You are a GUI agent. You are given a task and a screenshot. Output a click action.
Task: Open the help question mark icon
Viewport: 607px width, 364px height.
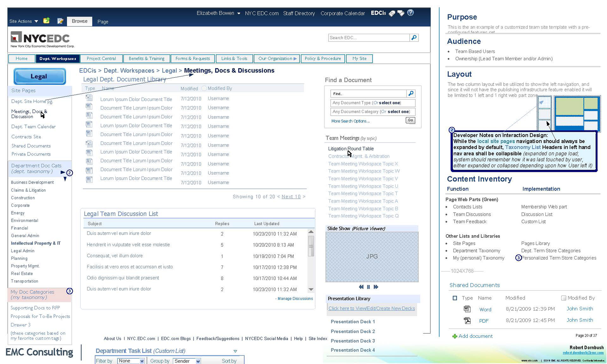coord(410,13)
